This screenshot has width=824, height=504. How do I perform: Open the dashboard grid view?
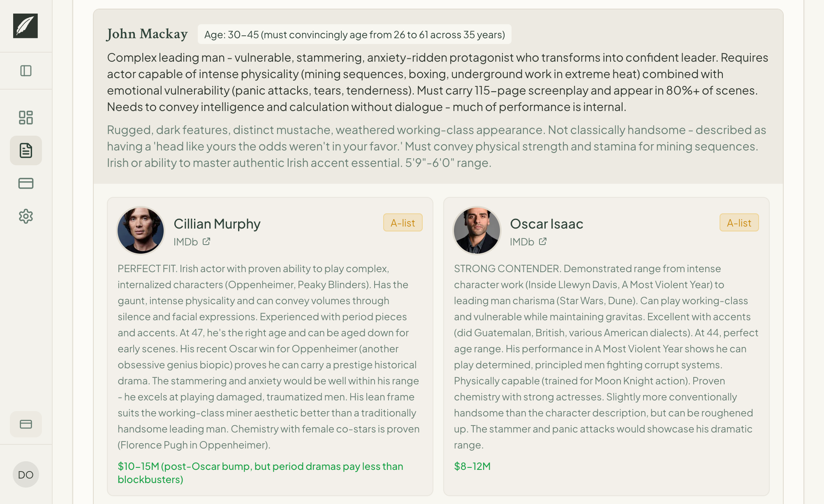[x=26, y=118]
